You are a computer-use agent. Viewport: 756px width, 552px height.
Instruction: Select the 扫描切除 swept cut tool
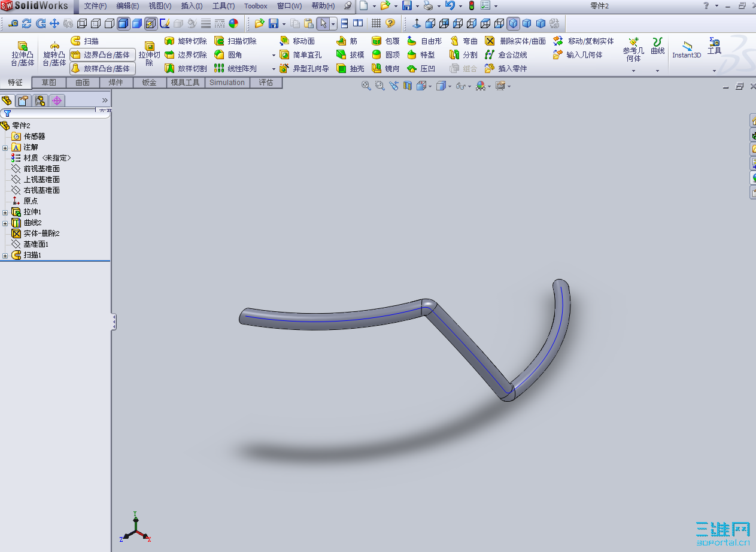(236, 41)
